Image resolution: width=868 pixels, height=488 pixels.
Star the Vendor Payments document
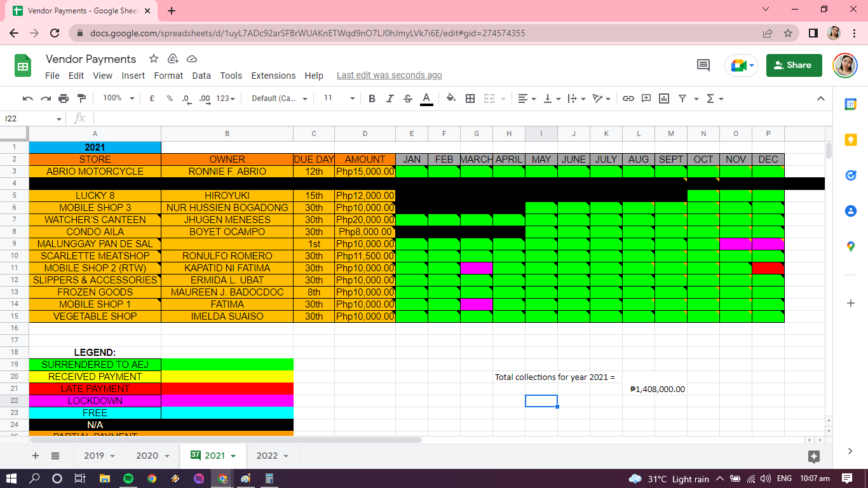[x=154, y=59]
